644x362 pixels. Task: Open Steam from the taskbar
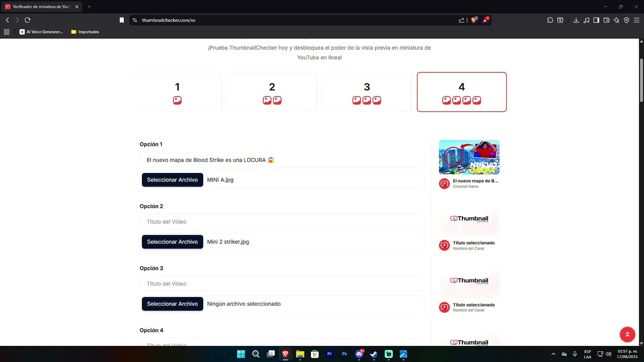pos(374,354)
